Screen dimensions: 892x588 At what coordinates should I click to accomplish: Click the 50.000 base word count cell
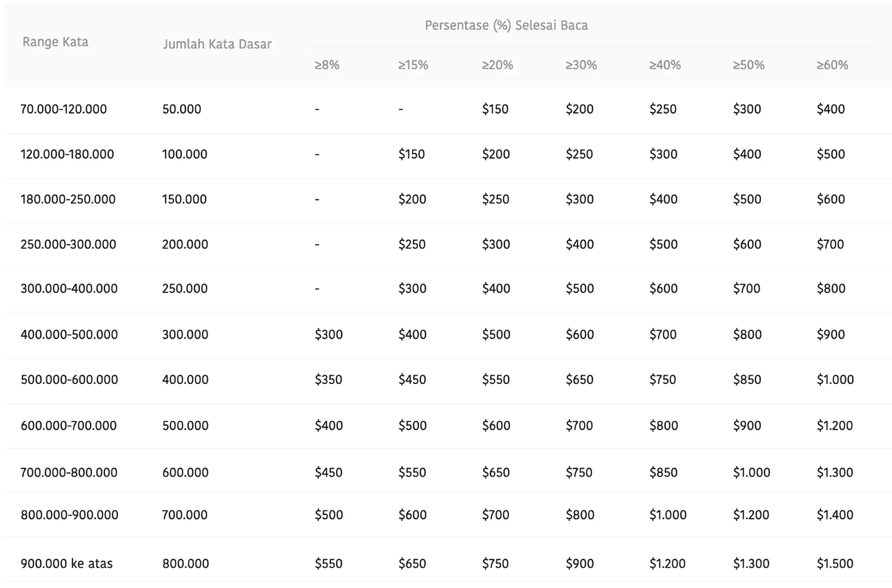click(x=182, y=109)
